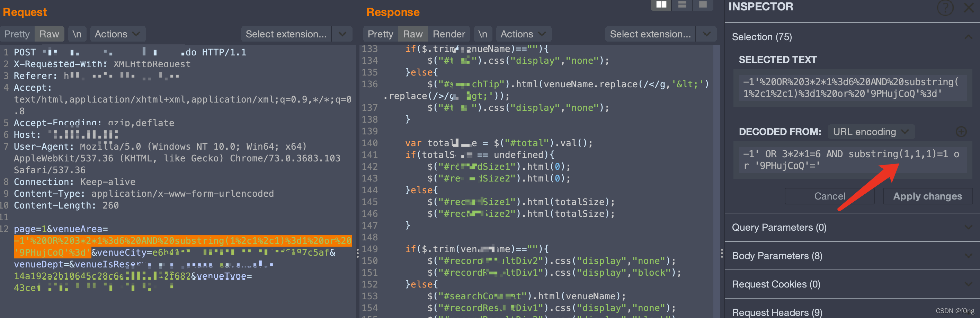Click the SELECTED TEXT encoded value box
Viewport: 980px width, 318px height.
[852, 88]
